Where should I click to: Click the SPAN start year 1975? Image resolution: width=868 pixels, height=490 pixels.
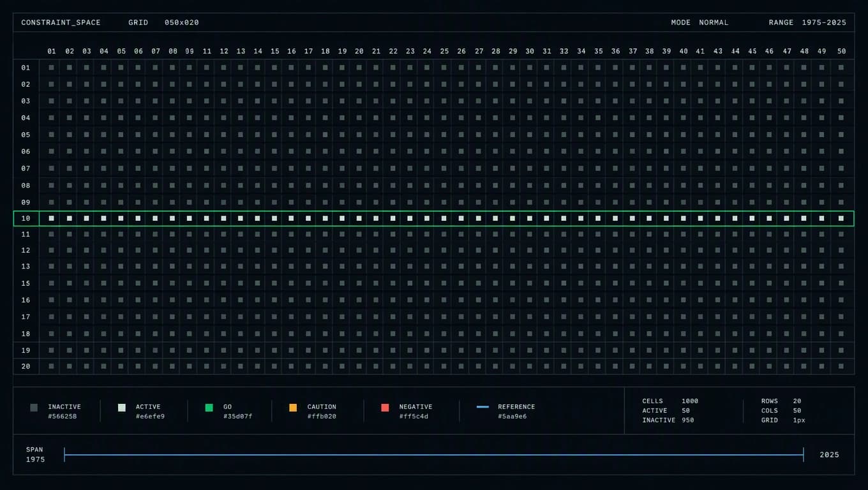tap(36, 459)
